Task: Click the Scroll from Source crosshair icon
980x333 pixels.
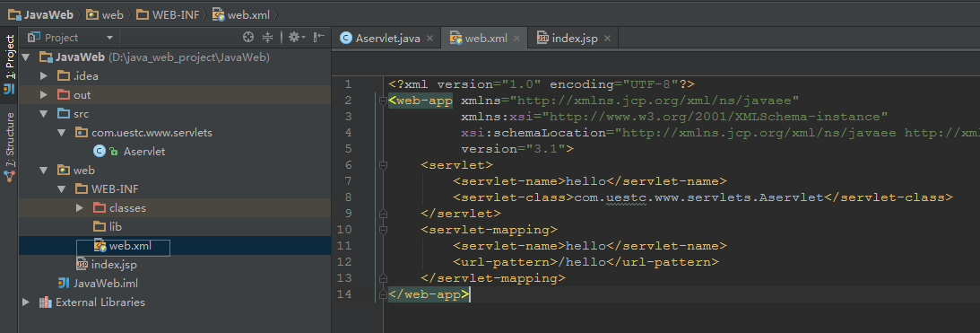Action: click(x=248, y=38)
